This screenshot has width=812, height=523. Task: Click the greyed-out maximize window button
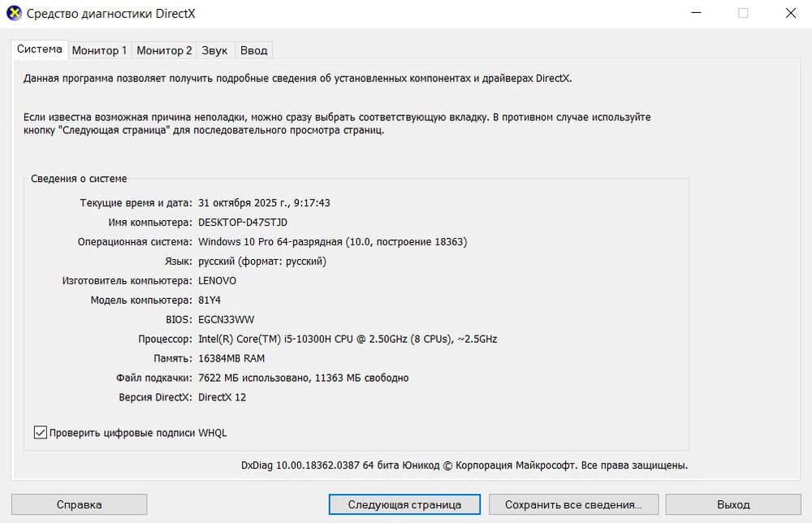(x=743, y=13)
